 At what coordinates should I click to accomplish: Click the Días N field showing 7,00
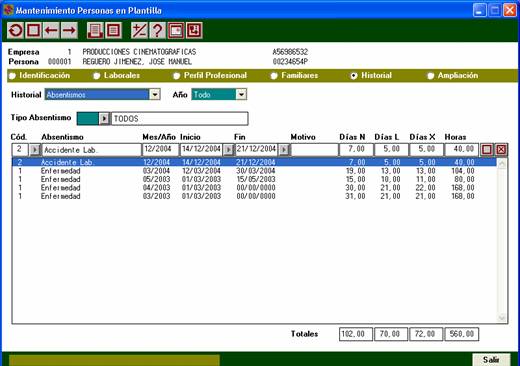[356, 150]
